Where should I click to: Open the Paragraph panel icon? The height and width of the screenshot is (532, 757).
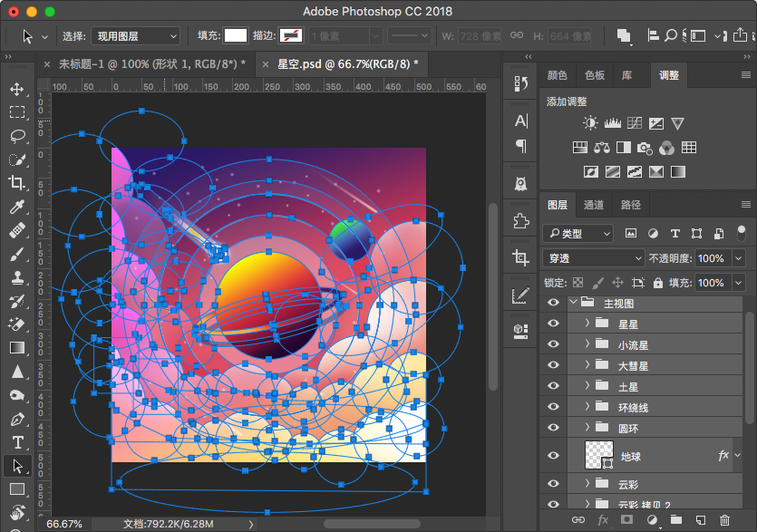(521, 146)
